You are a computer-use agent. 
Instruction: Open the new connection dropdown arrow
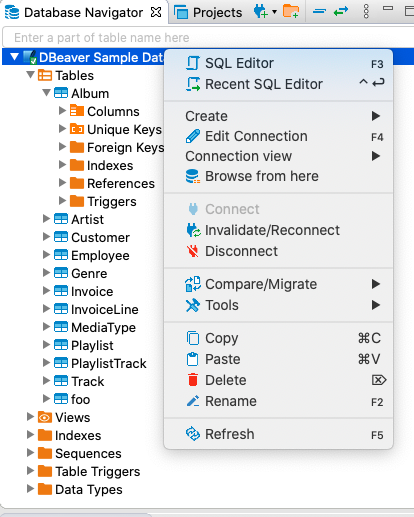274,12
